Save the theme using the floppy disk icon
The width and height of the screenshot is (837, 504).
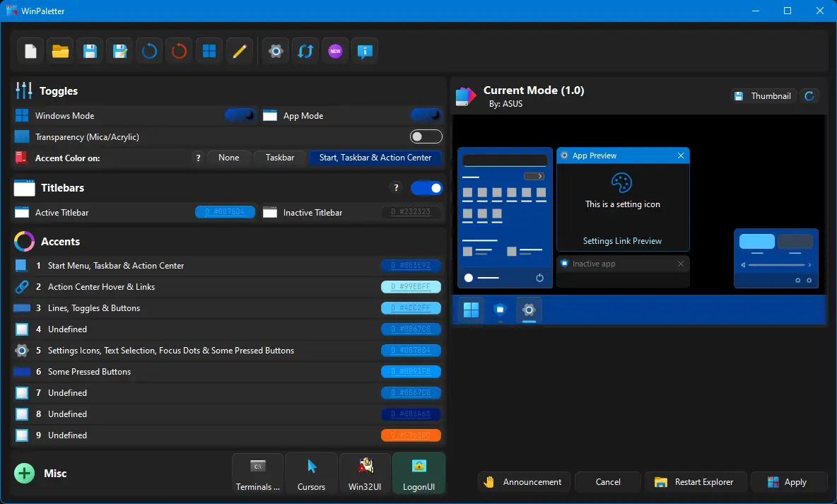pyautogui.click(x=90, y=52)
